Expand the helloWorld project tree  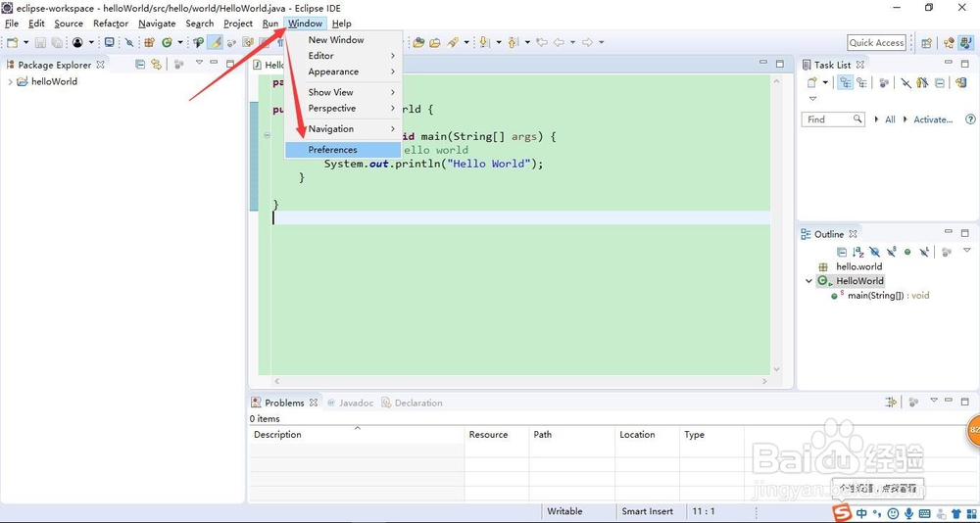pos(10,81)
